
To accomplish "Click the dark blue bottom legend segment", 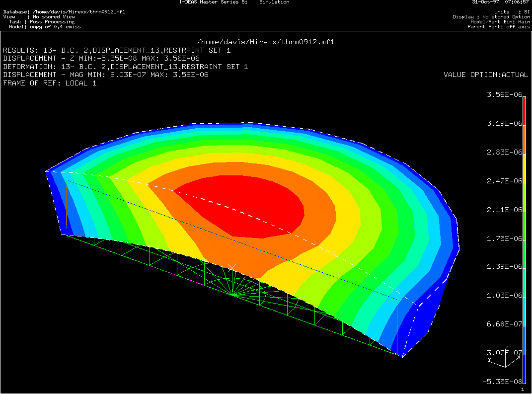I will point(524,368).
